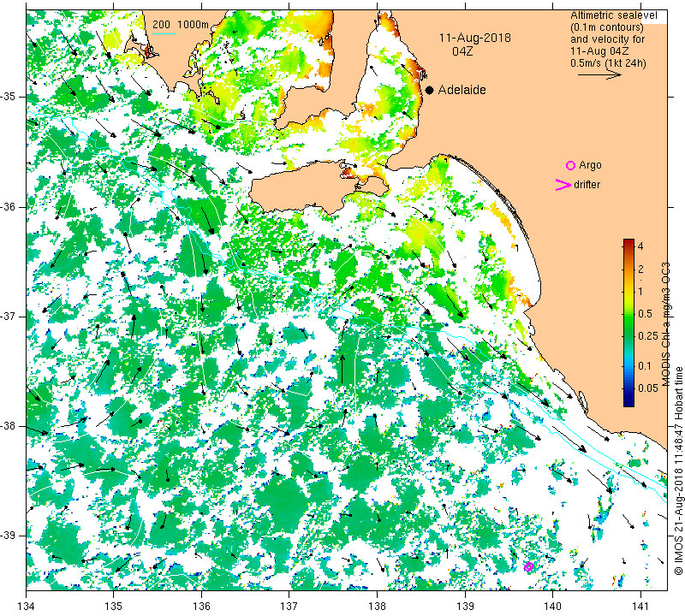Click the colorbar tick label '0.25'
This screenshot has height=616, width=685.
tap(648, 335)
